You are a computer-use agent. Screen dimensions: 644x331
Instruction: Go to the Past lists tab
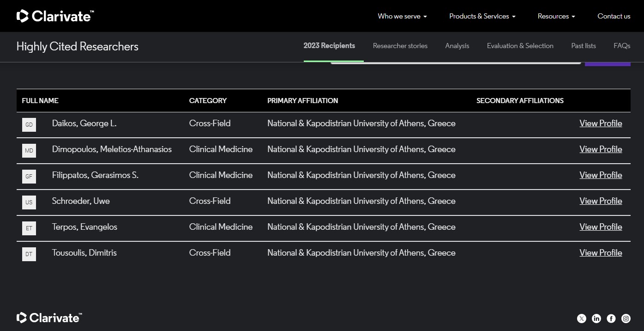(x=583, y=46)
